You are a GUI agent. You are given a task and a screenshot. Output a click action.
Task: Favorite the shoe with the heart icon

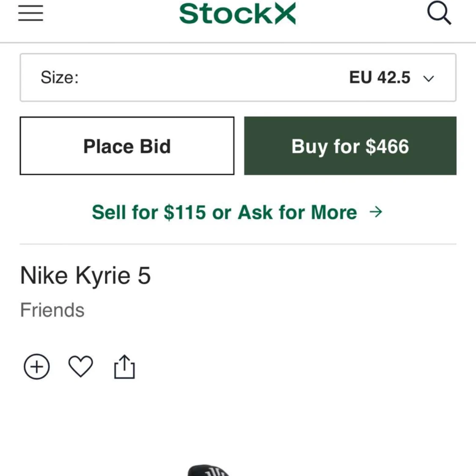80,366
